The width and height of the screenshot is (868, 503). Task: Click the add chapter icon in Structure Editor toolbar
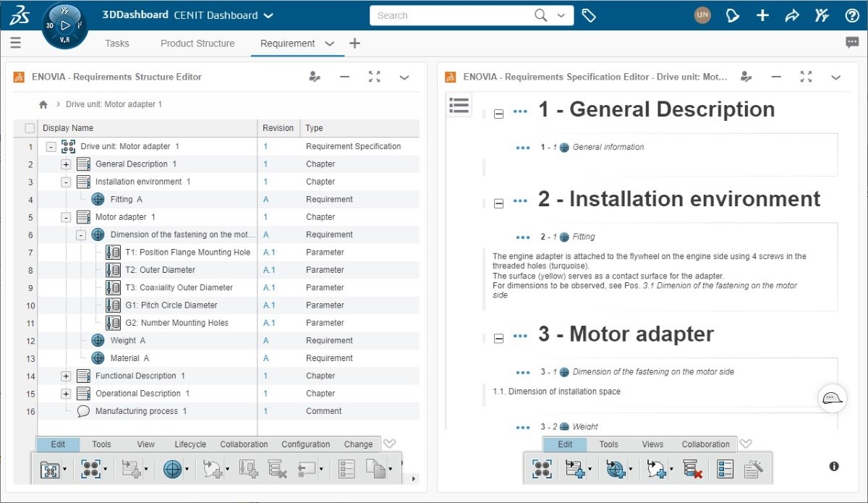coord(131,469)
